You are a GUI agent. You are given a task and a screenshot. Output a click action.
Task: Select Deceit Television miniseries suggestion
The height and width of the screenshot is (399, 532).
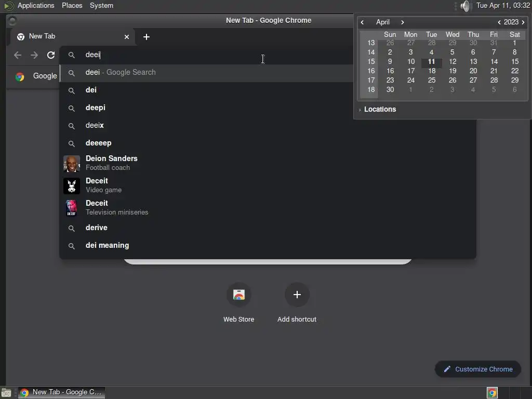point(268,208)
